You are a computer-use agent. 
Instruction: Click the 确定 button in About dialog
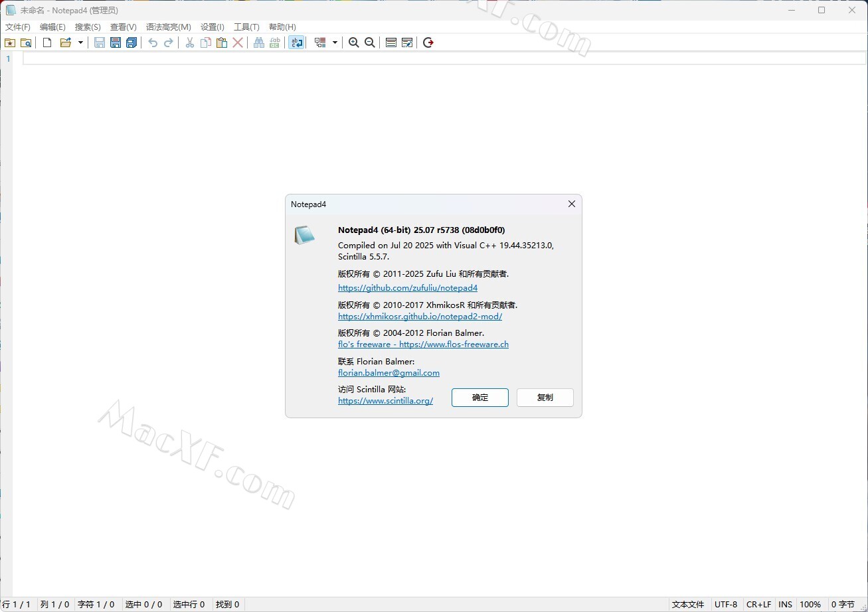click(480, 398)
